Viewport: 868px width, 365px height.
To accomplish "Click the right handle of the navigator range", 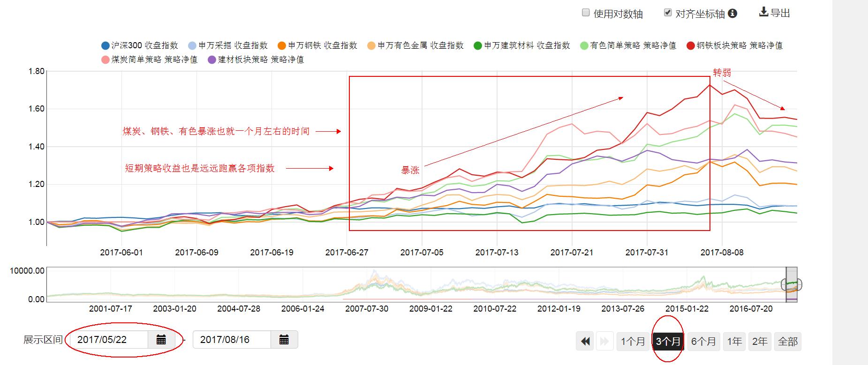I will pyautogui.click(x=799, y=284).
